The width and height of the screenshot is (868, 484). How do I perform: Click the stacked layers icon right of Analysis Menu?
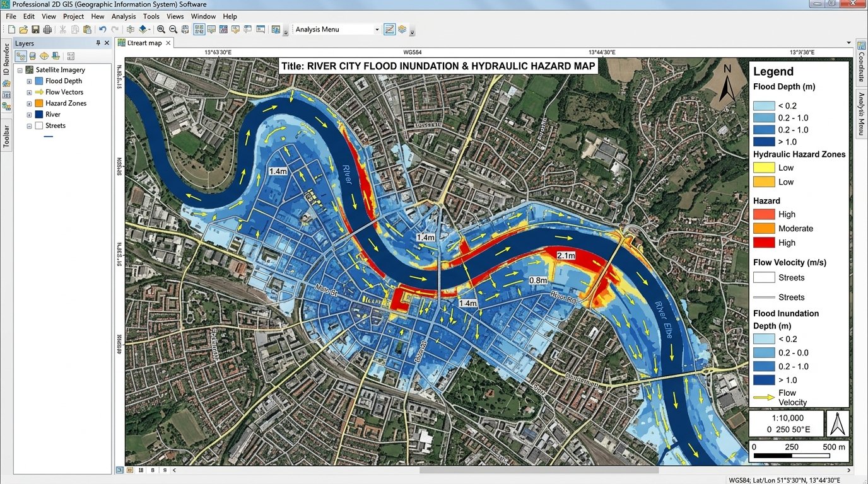point(402,29)
